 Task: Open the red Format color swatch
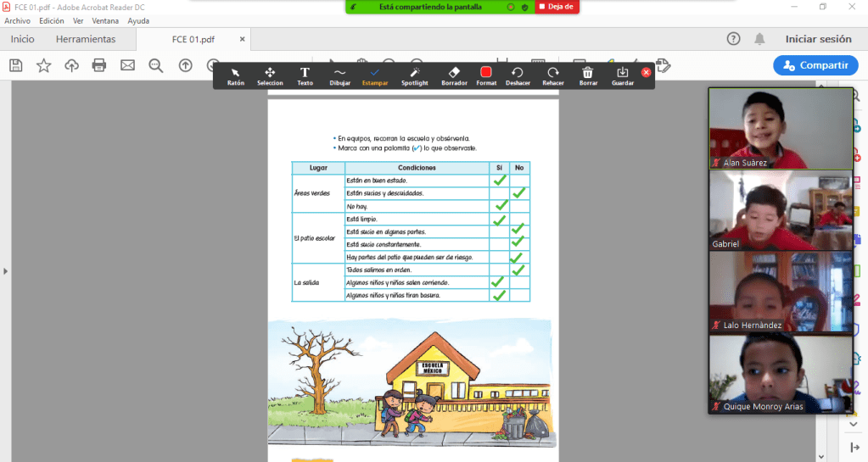click(486, 74)
